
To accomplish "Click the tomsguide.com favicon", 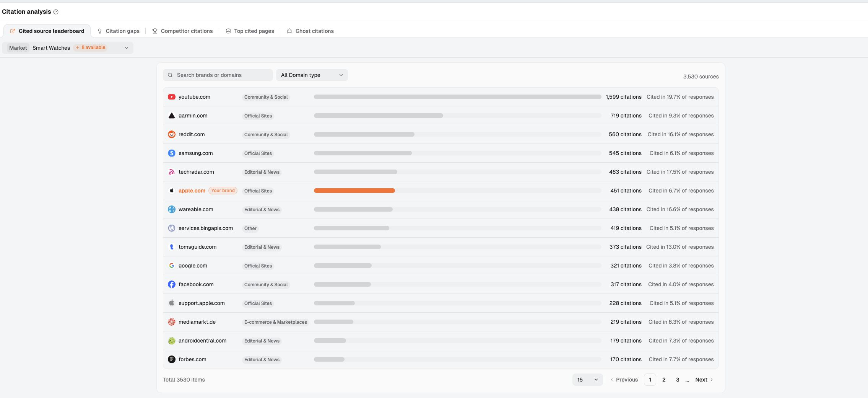I will (172, 247).
